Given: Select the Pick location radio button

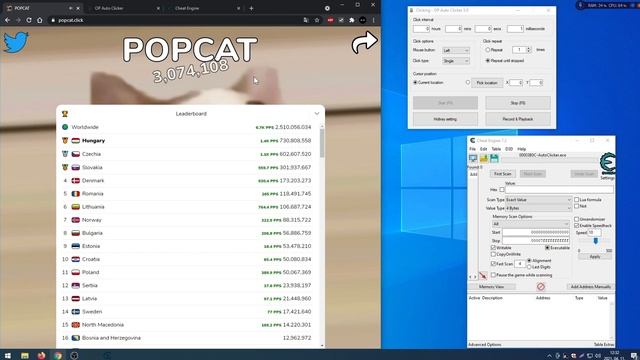Looking at the screenshot, I should tap(468, 82).
